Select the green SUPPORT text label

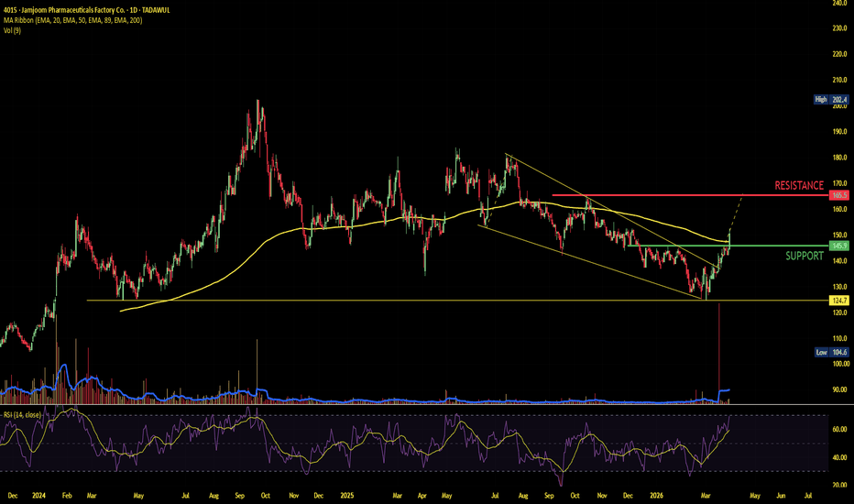(x=805, y=257)
